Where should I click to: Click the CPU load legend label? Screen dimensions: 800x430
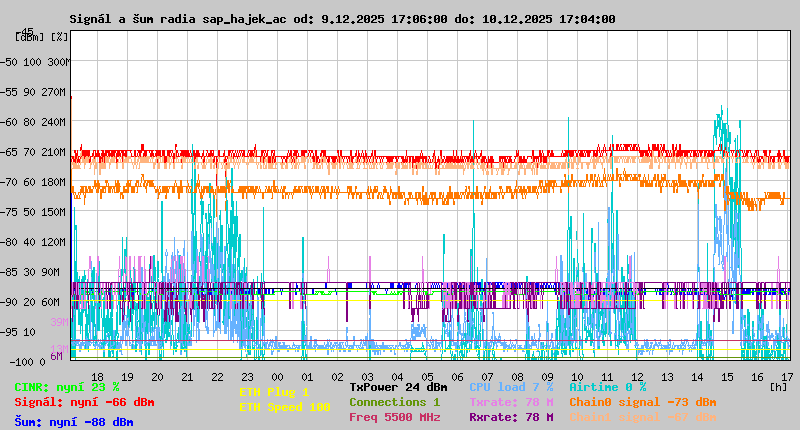[x=510, y=387]
